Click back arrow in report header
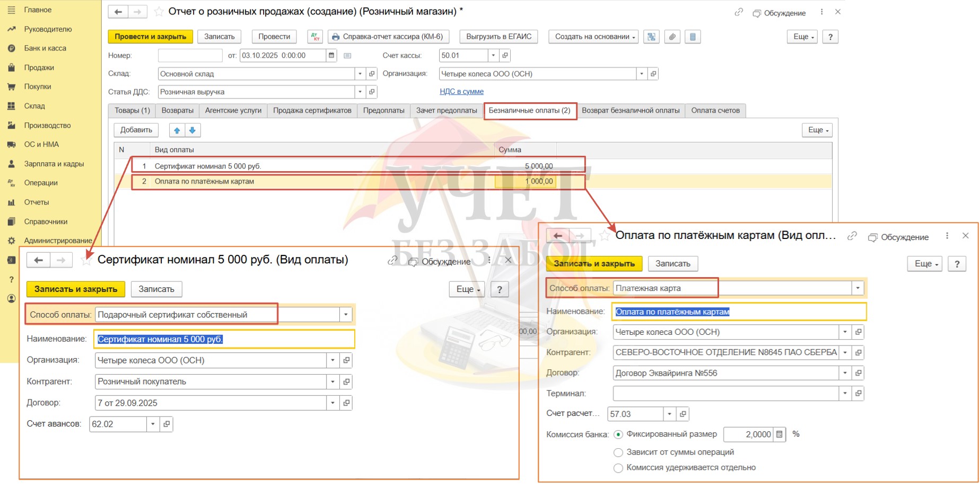The image size is (980, 488). (118, 12)
